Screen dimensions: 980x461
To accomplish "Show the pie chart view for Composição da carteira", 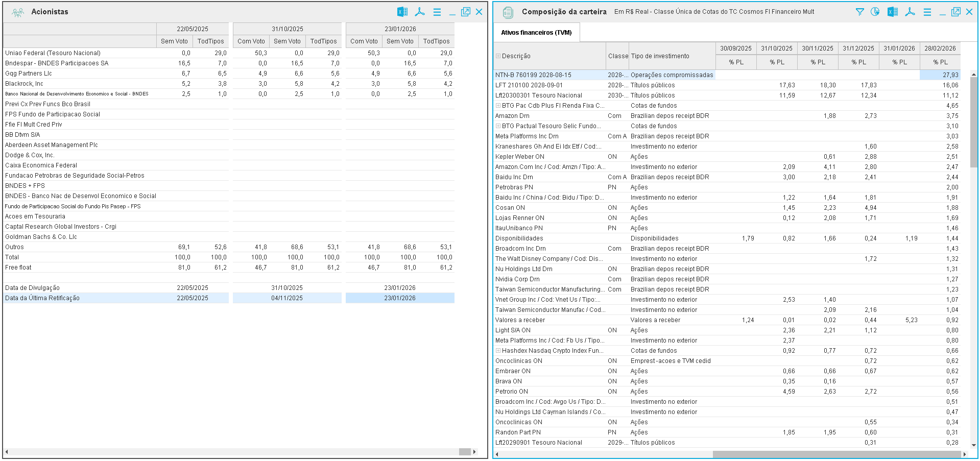I will coord(875,12).
